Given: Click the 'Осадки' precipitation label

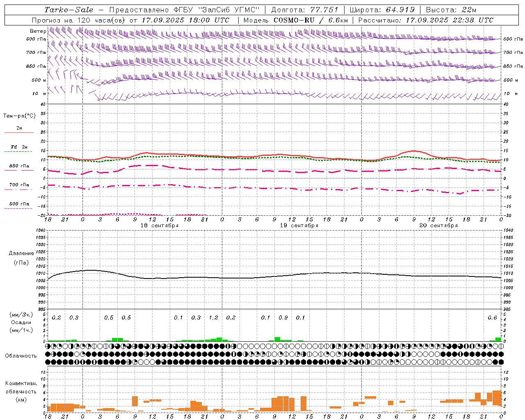Looking at the screenshot, I should tap(21, 322).
